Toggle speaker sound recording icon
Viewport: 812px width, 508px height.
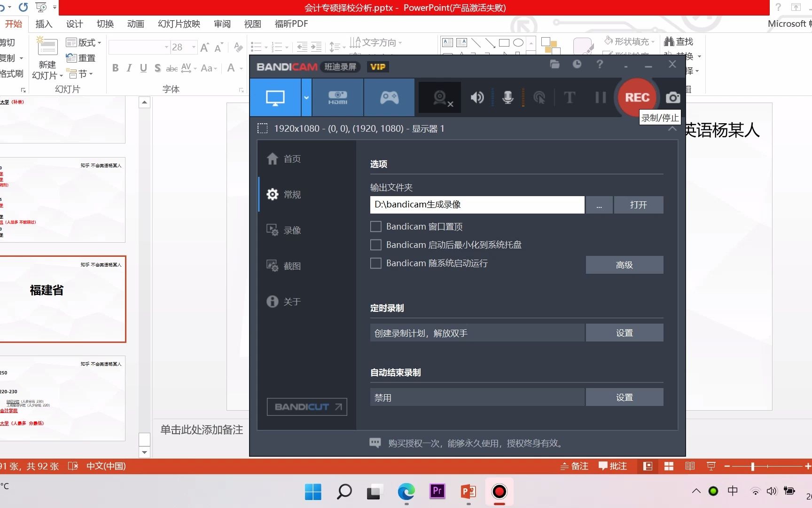[x=477, y=97]
